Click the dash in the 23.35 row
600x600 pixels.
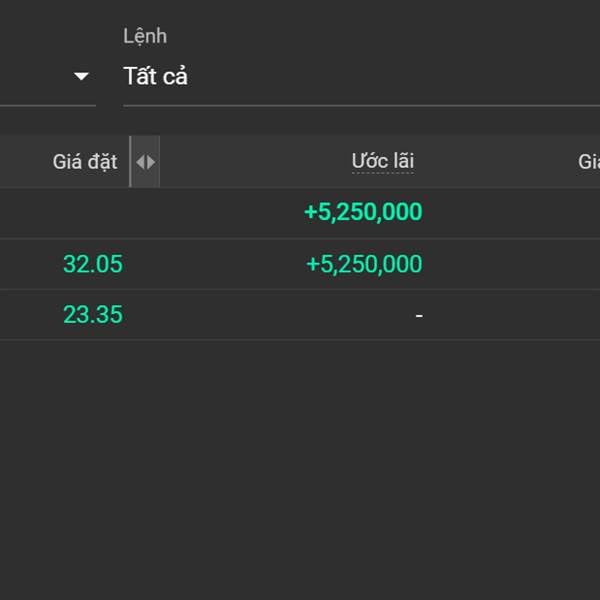(x=419, y=315)
